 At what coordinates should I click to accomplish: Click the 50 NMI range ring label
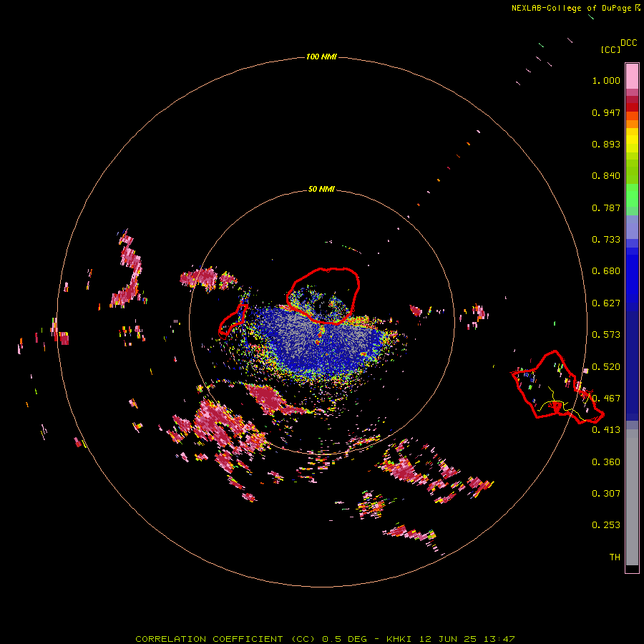point(321,189)
